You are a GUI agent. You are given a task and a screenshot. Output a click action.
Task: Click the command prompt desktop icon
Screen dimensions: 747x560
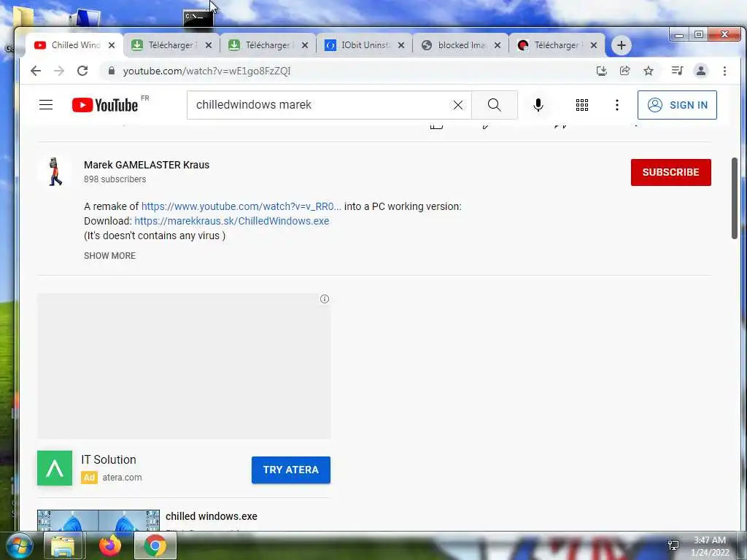pyautogui.click(x=197, y=18)
